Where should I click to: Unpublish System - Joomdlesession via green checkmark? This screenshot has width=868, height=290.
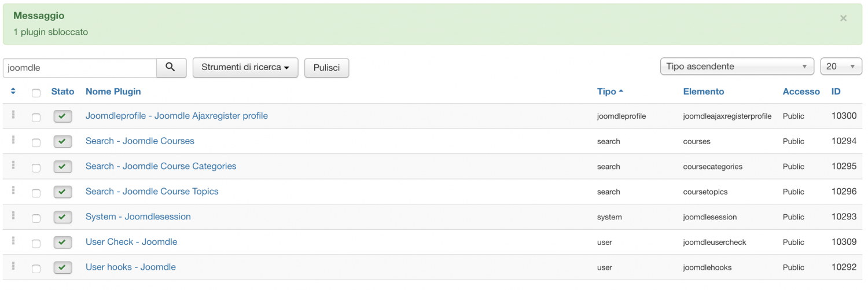(x=62, y=218)
